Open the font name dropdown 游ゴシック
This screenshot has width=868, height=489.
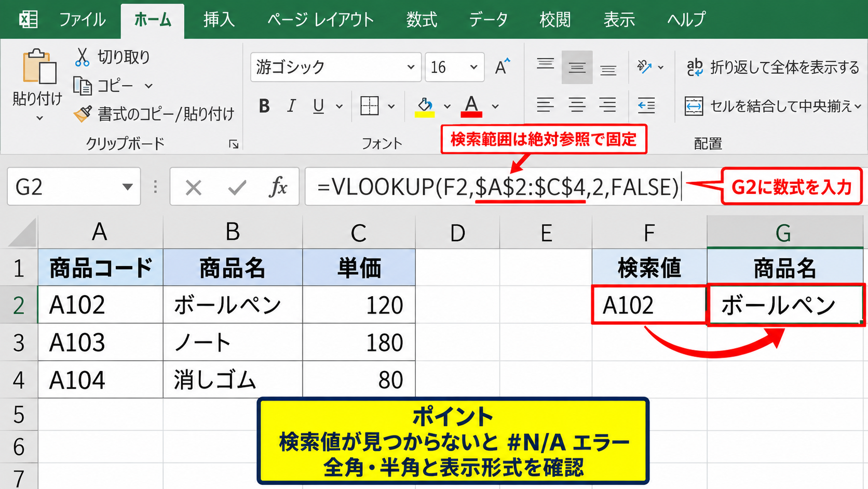(411, 67)
